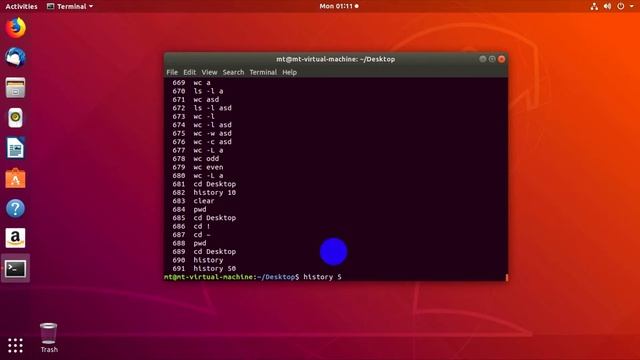Click history line '673 wc -l'
Image resolution: width=640 pixels, height=360 pixels.
(x=193, y=117)
